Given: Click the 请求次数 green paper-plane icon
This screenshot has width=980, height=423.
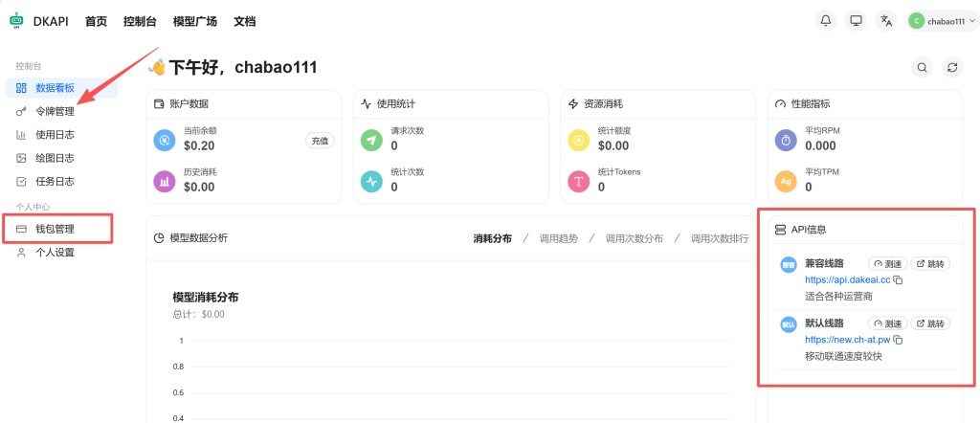Looking at the screenshot, I should (372, 140).
